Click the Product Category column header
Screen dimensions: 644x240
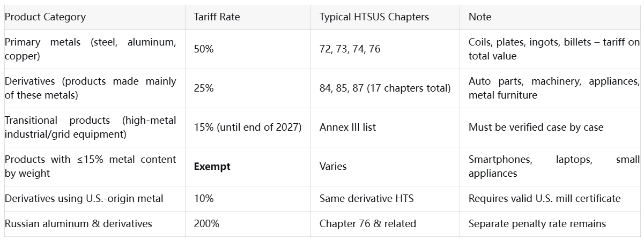coord(45,17)
